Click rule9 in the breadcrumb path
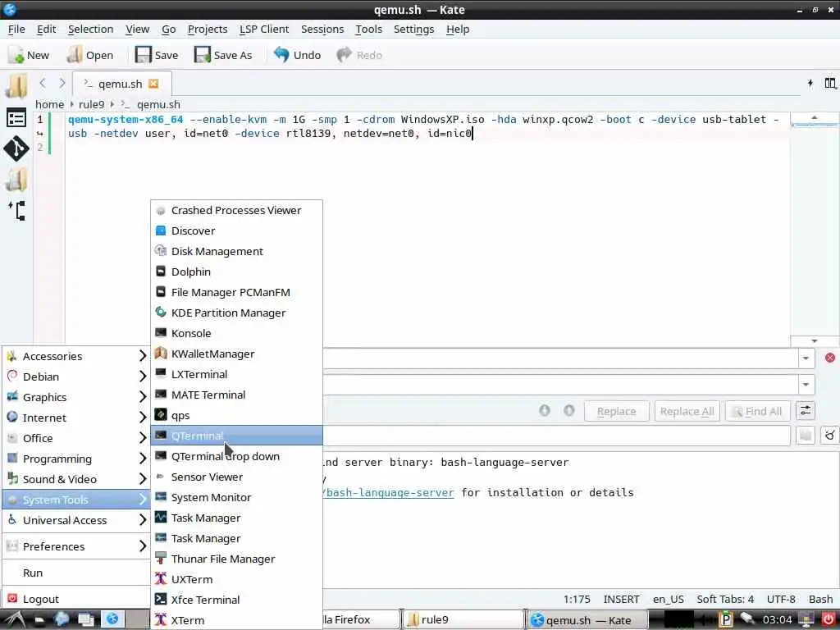The height and width of the screenshot is (630, 840). 92,104
